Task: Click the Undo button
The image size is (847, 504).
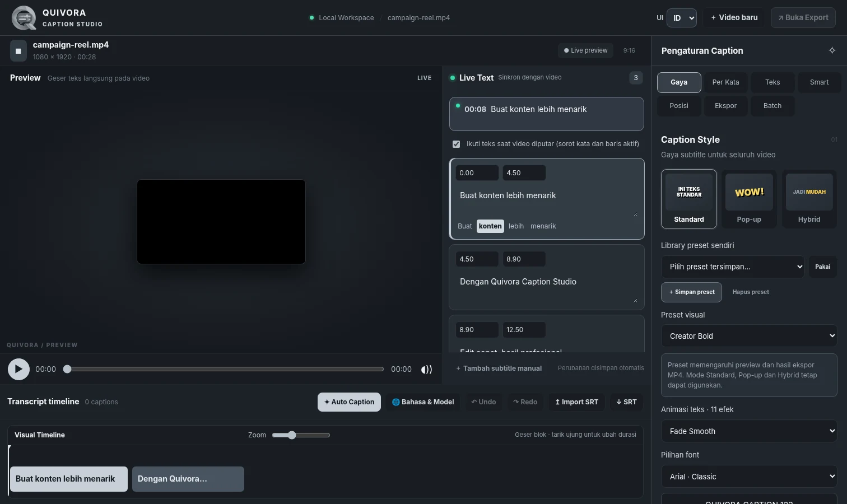Action: (483, 402)
